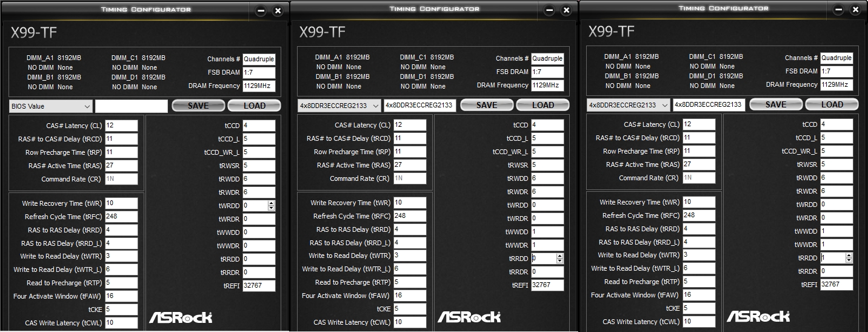Select the Read to Precharge field in right window
This screenshot has width=868, height=332.
[x=699, y=282]
